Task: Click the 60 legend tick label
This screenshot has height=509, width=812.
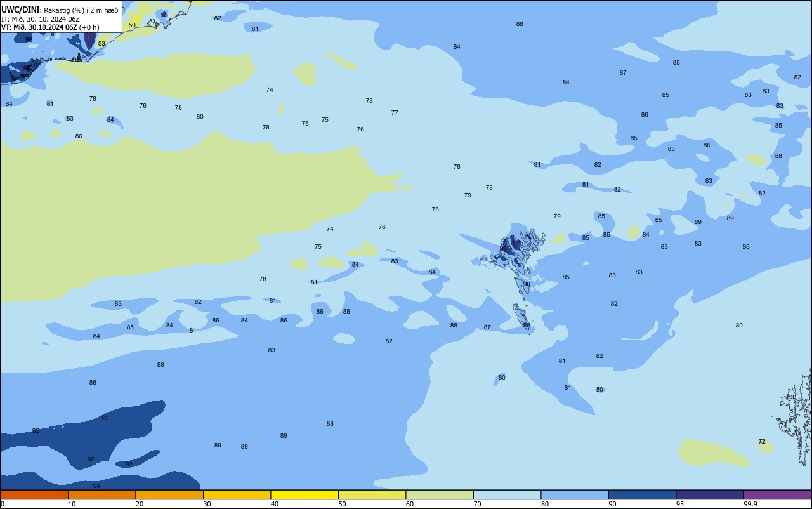Action: 410,504
